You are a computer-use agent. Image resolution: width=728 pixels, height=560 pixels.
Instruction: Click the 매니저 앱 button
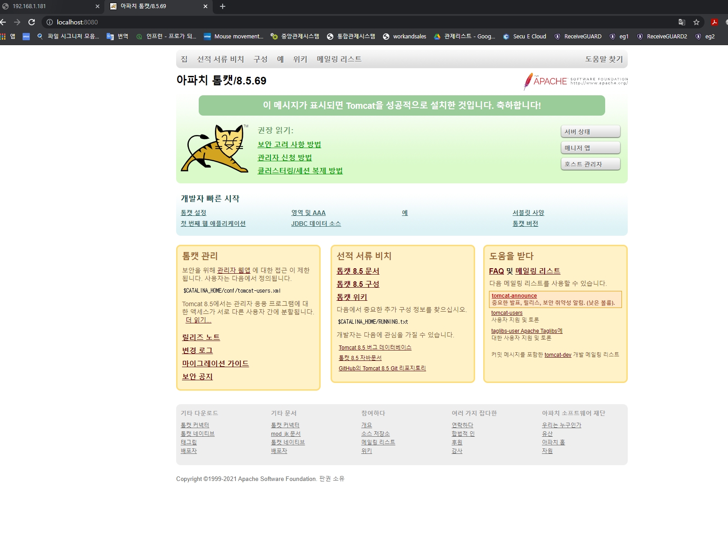point(591,148)
